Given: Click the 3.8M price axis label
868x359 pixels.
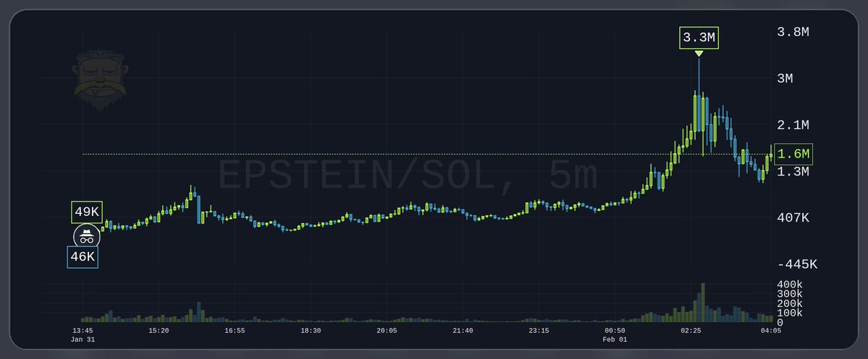Looking at the screenshot, I should click(792, 32).
